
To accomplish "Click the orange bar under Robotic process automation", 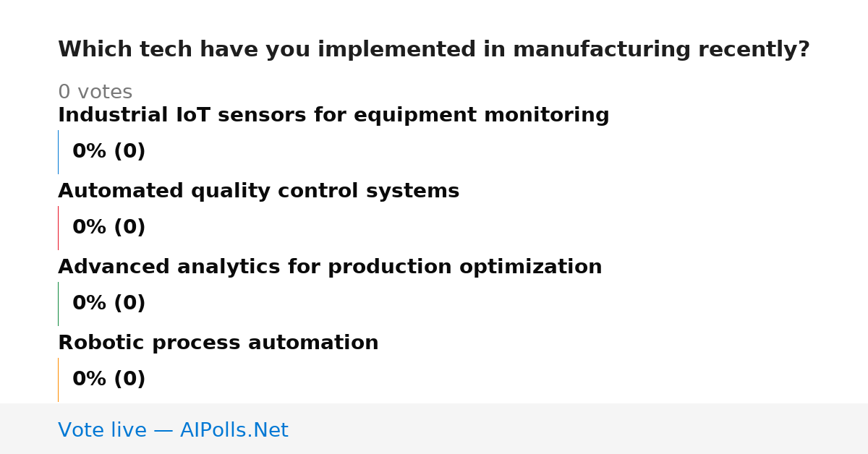I will (58, 380).
